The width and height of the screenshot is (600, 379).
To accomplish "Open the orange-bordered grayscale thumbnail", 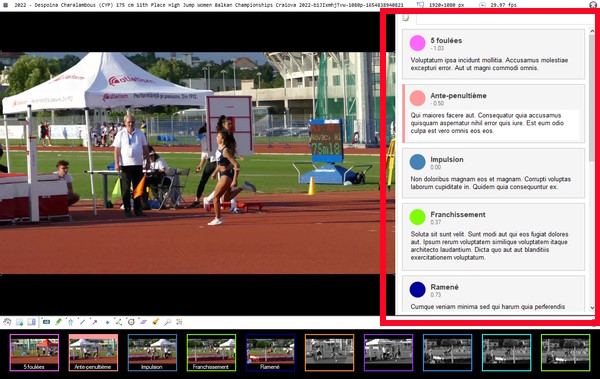I will 329,353.
